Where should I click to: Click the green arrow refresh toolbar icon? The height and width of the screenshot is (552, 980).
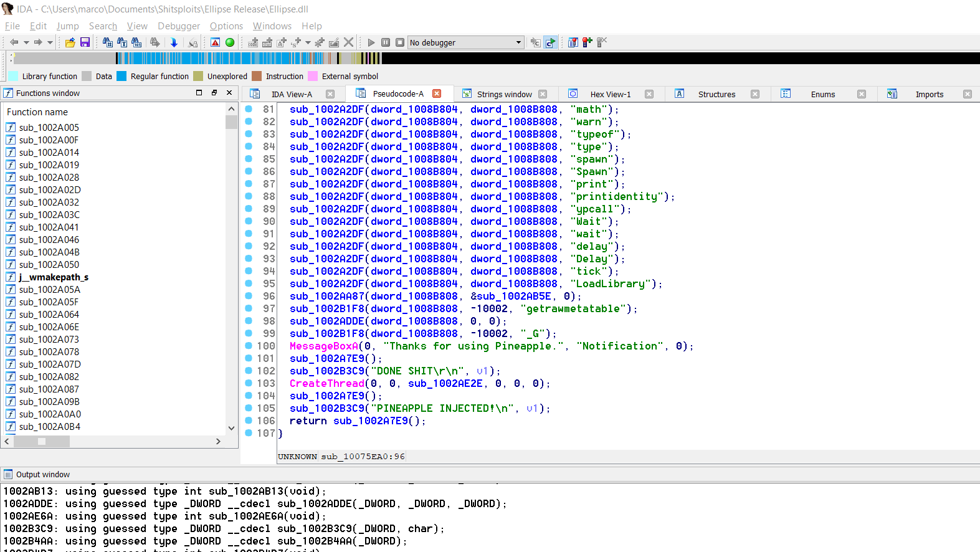(550, 42)
